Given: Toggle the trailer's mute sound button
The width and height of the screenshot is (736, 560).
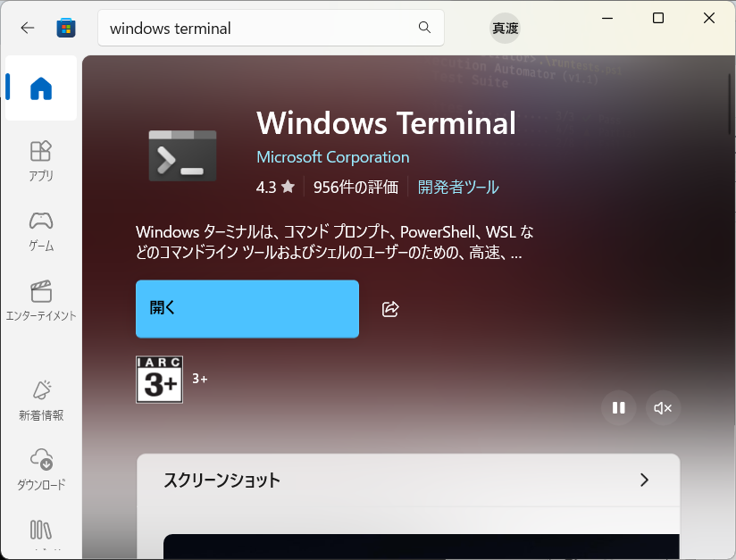Looking at the screenshot, I should tap(663, 408).
